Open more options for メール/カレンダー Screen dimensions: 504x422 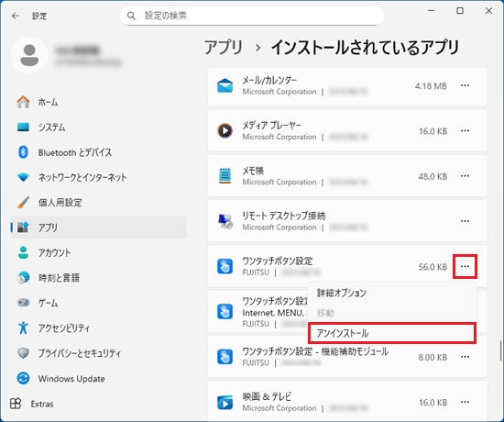click(x=465, y=85)
